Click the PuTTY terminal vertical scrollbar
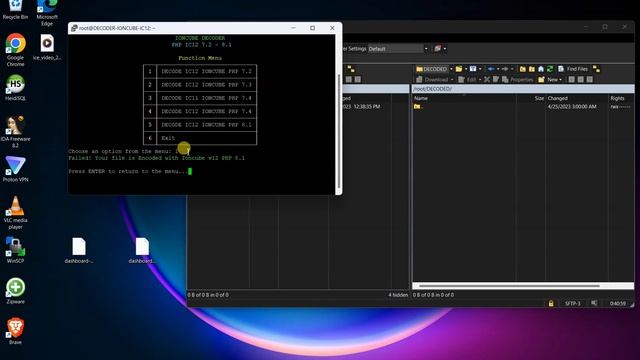 (338, 131)
